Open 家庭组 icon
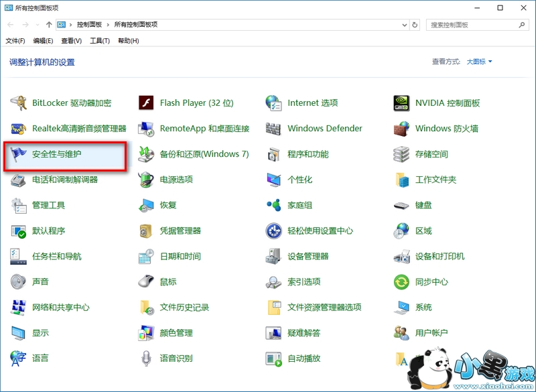Viewport: 536px width, 392px height. point(273,206)
